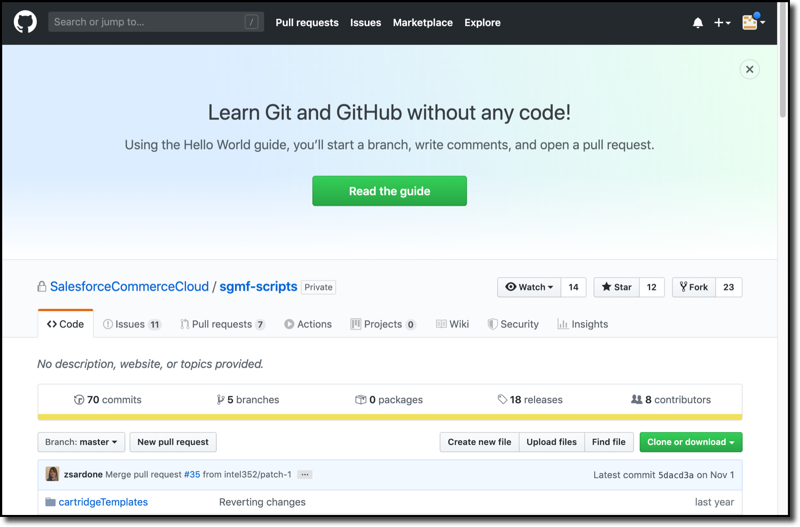Screen dimensions: 800x527
Task: Open the Watch dropdown
Action: click(x=529, y=287)
